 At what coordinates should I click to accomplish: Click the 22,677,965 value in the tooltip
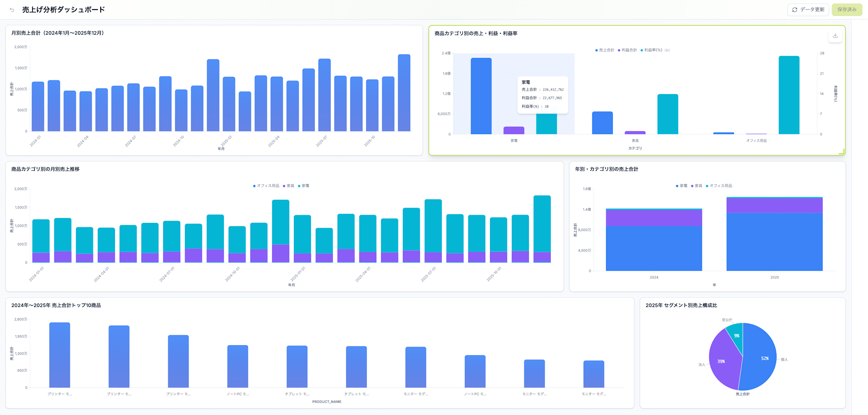tap(552, 98)
